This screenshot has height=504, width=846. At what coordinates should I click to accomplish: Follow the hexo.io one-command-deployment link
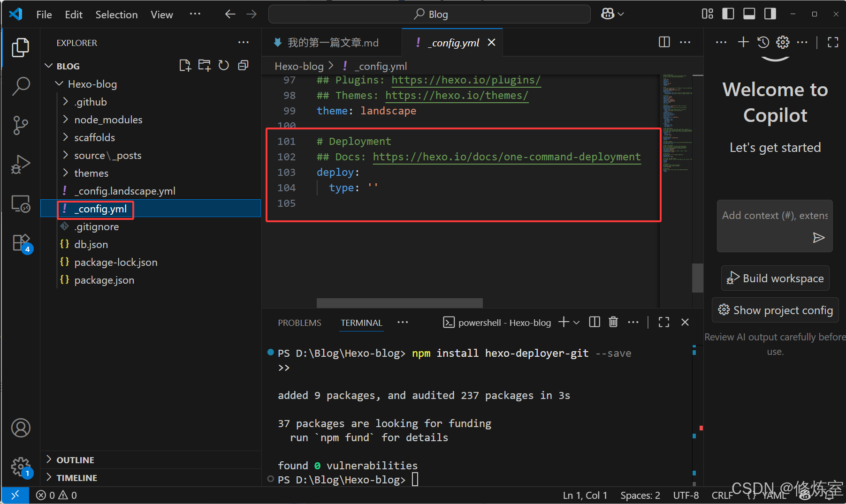coord(507,157)
